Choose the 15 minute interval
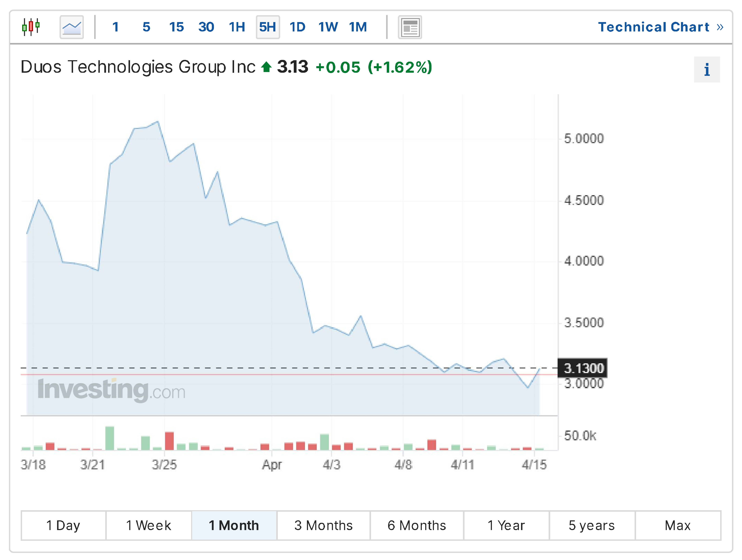Screen dimensions: 742x560 [x=176, y=27]
